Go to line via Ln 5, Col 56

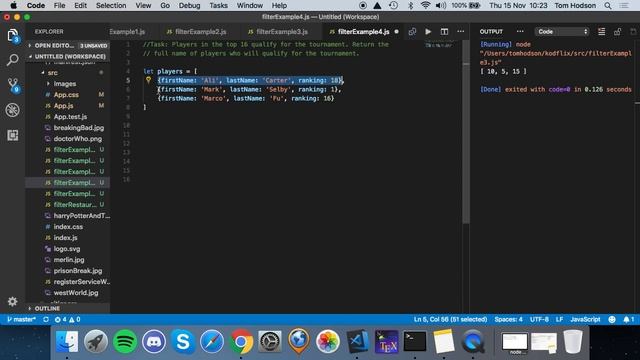click(450, 320)
